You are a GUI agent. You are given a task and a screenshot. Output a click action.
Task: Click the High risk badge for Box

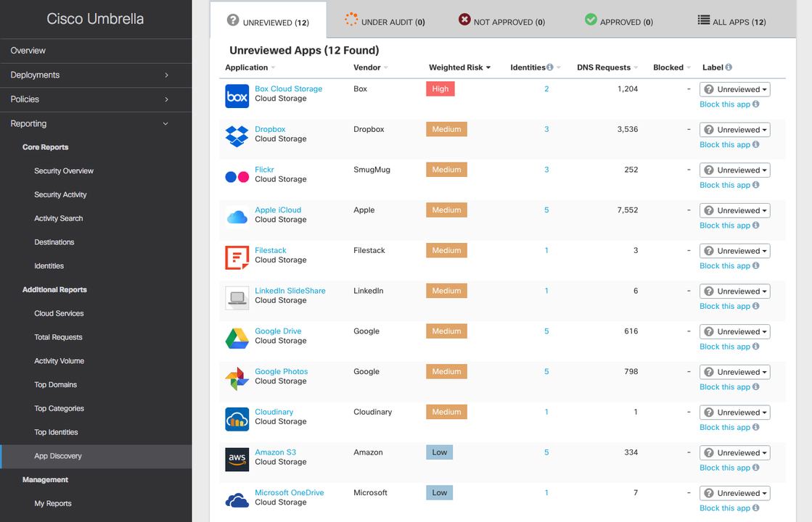440,88
